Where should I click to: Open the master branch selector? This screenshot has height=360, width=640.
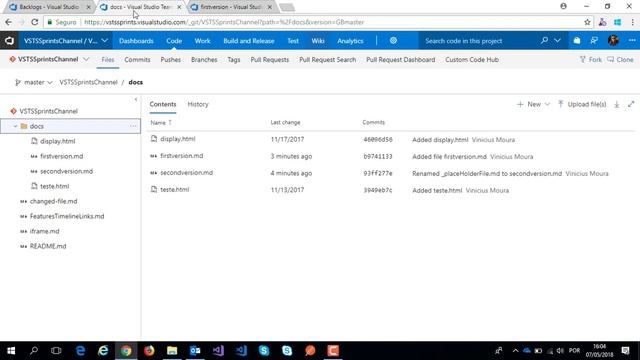pyautogui.click(x=34, y=82)
